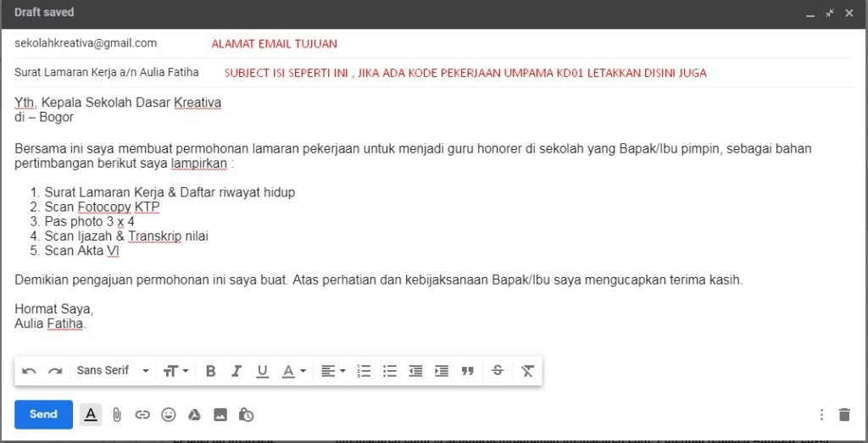Click the line 'Hormat Saya,'
The width and height of the screenshot is (868, 443).
(x=53, y=308)
